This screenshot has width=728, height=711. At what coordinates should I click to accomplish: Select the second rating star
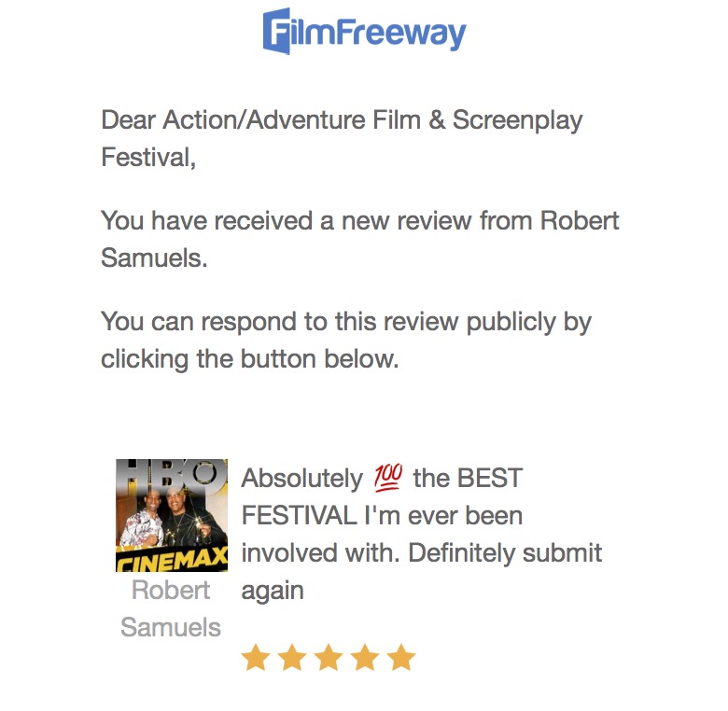(292, 658)
